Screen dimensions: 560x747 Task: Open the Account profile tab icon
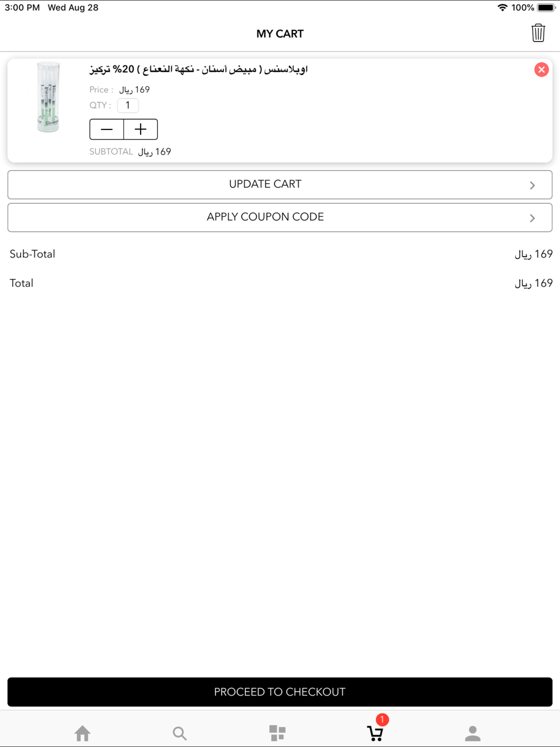(473, 733)
